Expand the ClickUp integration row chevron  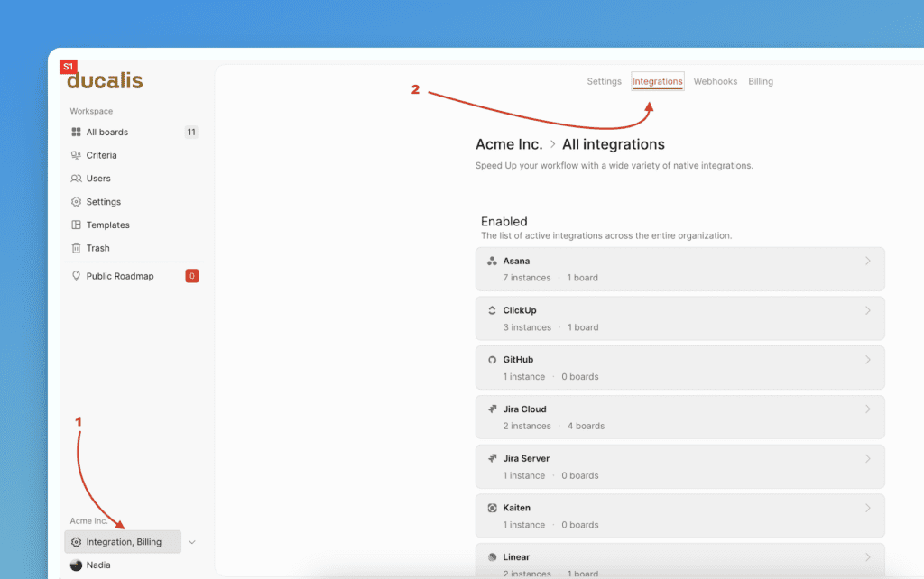868,310
